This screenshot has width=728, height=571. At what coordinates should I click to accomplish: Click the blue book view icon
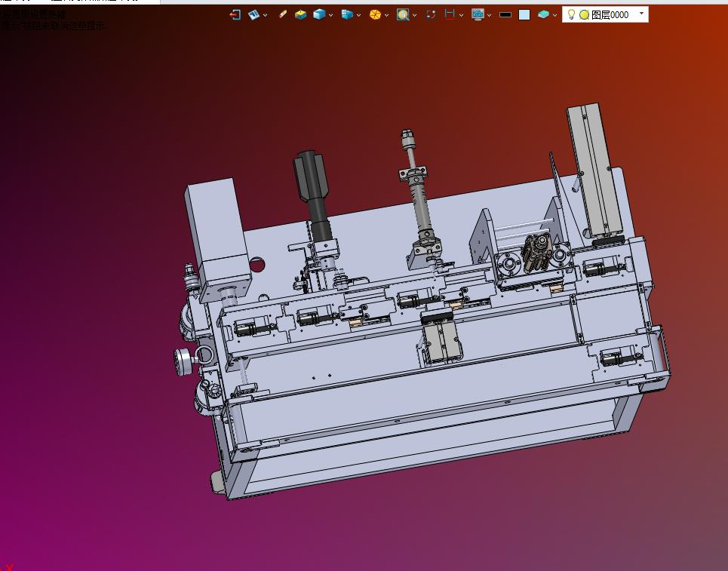[x=253, y=15]
